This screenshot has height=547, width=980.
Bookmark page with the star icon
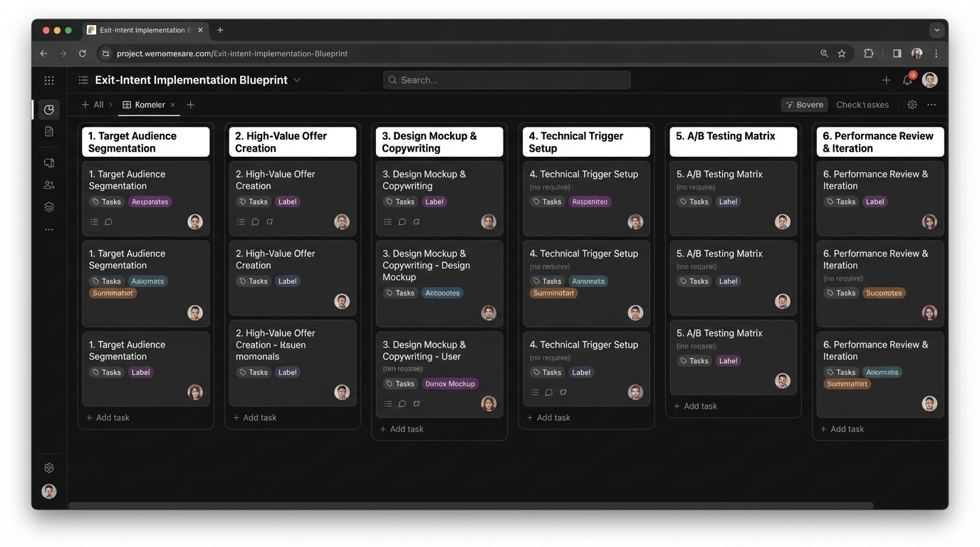point(842,53)
